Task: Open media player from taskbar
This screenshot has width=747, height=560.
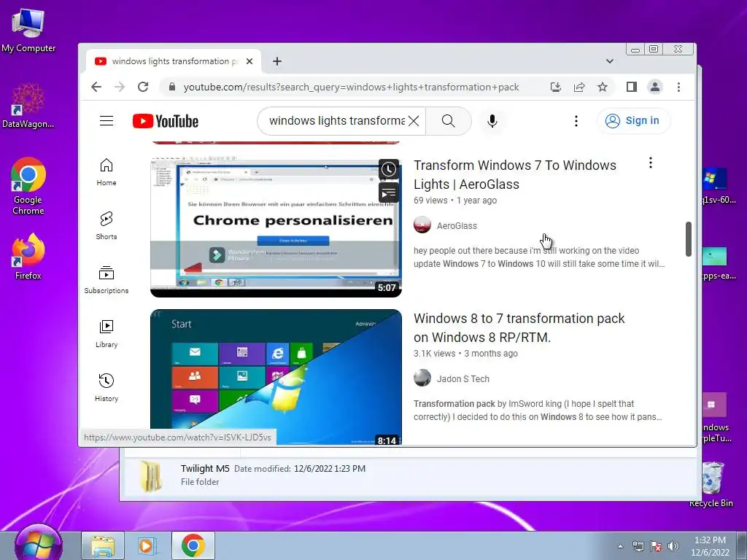Action: tap(147, 545)
